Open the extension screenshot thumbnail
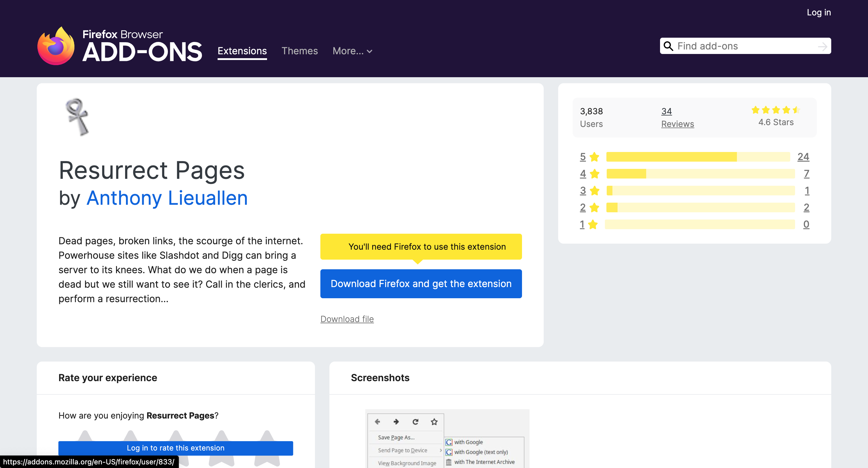Screen dimensions: 868x468 [x=447, y=438]
